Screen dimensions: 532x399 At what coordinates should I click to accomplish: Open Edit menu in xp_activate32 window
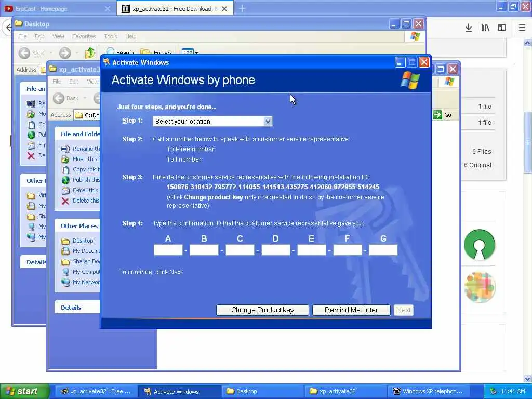74,82
